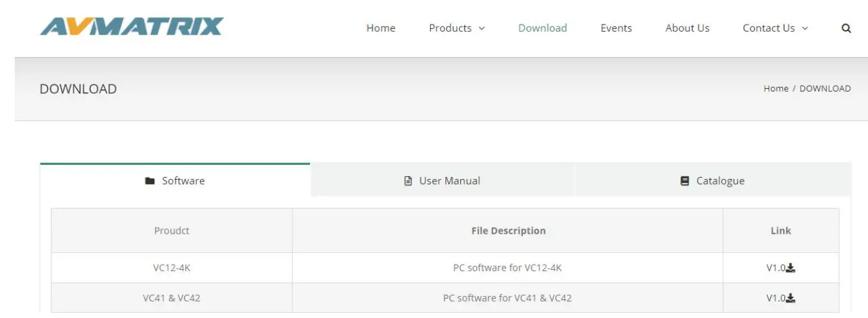This screenshot has height=318, width=868.
Task: Click download icon for VC12-4K software
Action: (791, 268)
